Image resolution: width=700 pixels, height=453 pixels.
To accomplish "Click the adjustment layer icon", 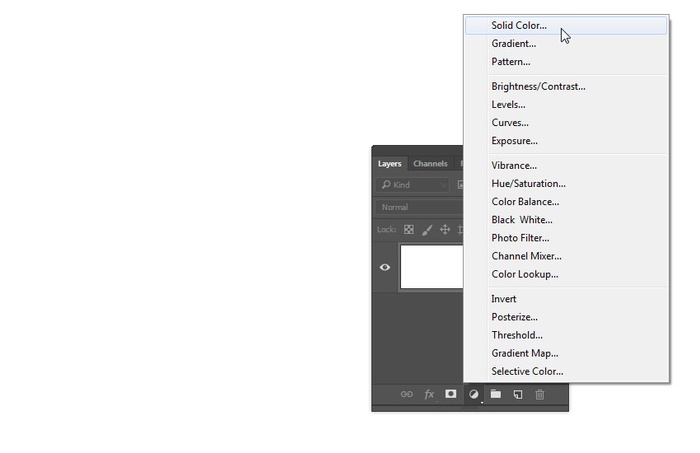I will click(x=473, y=395).
